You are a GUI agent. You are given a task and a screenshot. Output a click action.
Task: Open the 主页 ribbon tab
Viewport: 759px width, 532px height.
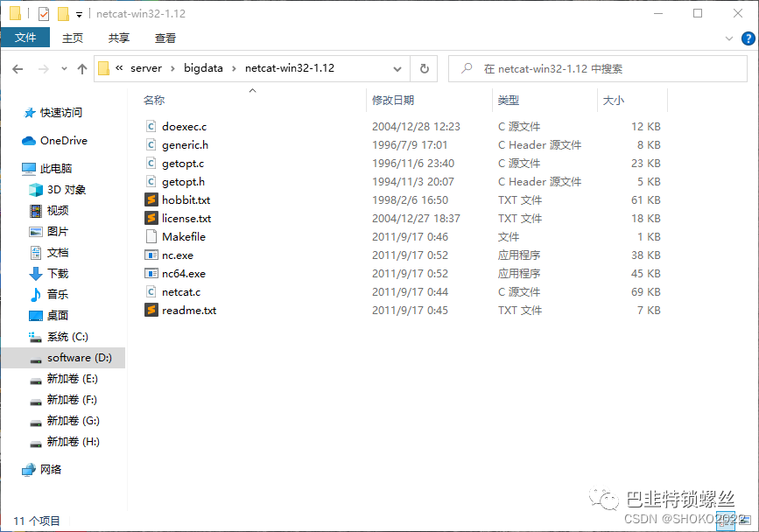click(73, 38)
